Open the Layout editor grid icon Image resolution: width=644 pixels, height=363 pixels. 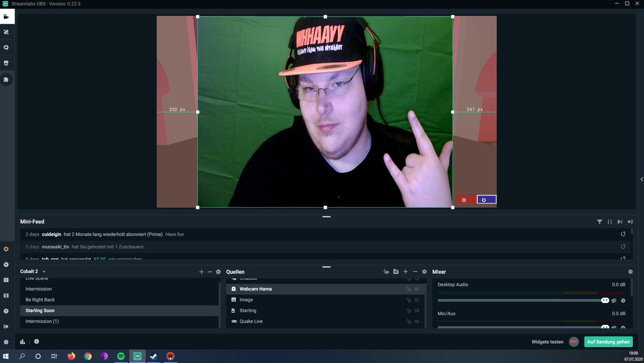(x=6, y=280)
